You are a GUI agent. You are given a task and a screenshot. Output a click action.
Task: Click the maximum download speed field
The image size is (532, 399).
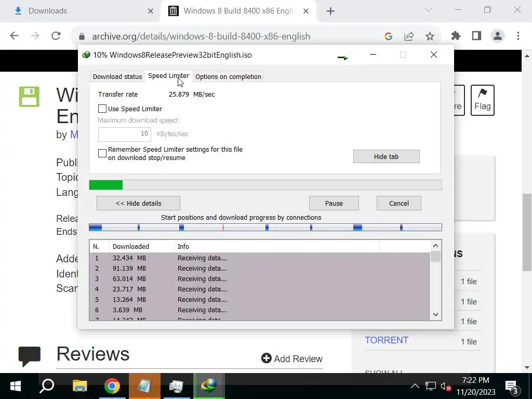tap(125, 134)
